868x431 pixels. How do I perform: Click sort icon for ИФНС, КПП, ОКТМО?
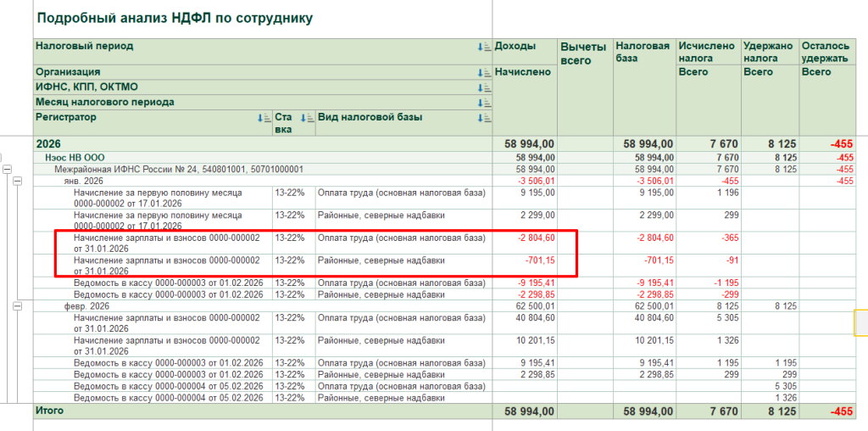482,87
